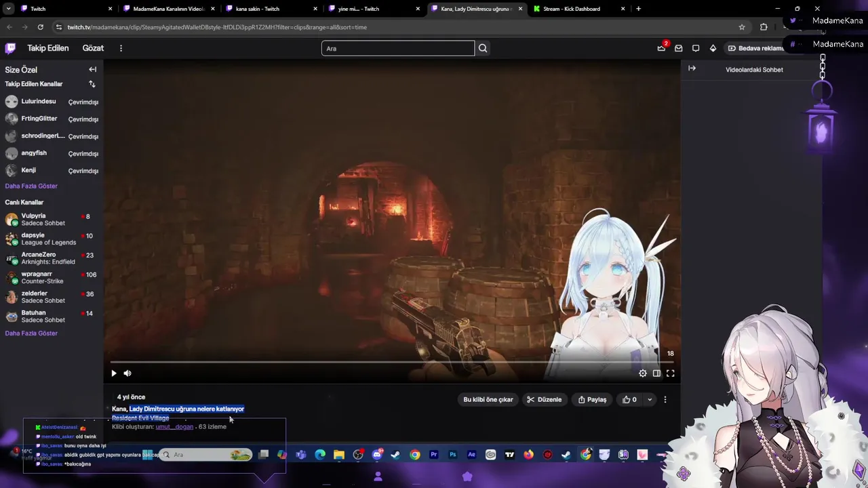868x488 pixels.
Task: Switch to the Twitch tab
Action: 66,9
